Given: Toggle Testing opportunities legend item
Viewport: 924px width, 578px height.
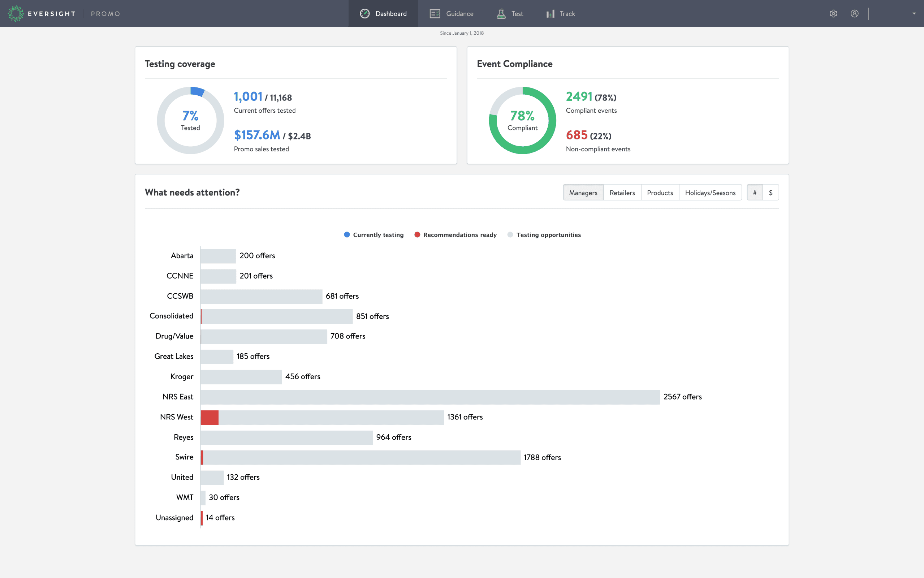Looking at the screenshot, I should [x=544, y=235].
